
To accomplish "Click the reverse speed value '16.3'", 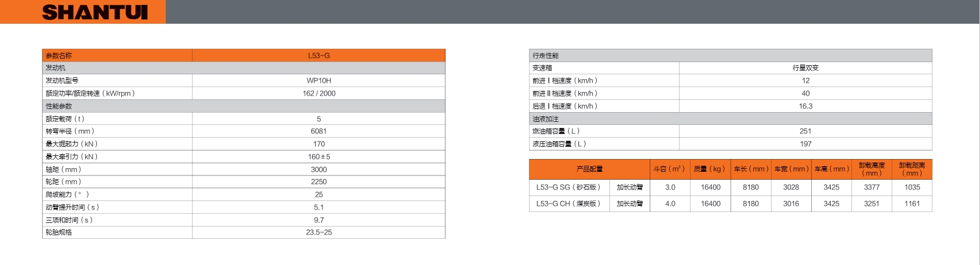I will pyautogui.click(x=806, y=106).
